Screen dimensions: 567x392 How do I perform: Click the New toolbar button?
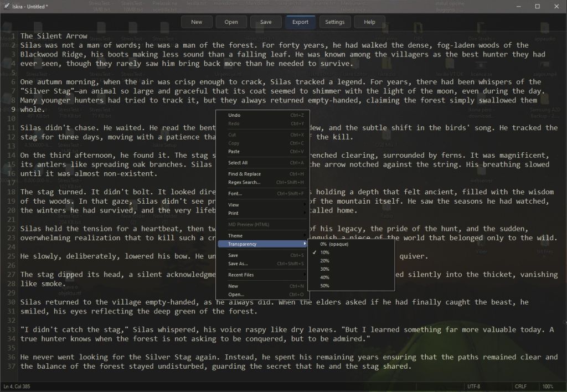pos(197,22)
